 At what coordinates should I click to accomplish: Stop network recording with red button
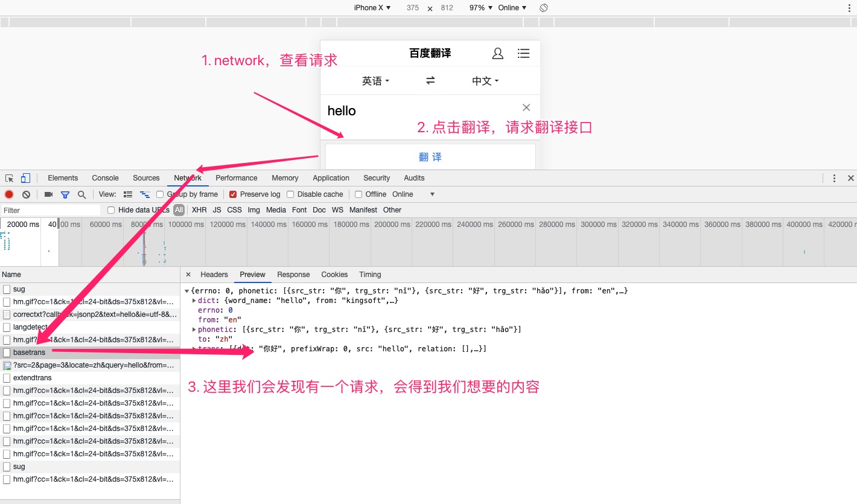(10, 194)
